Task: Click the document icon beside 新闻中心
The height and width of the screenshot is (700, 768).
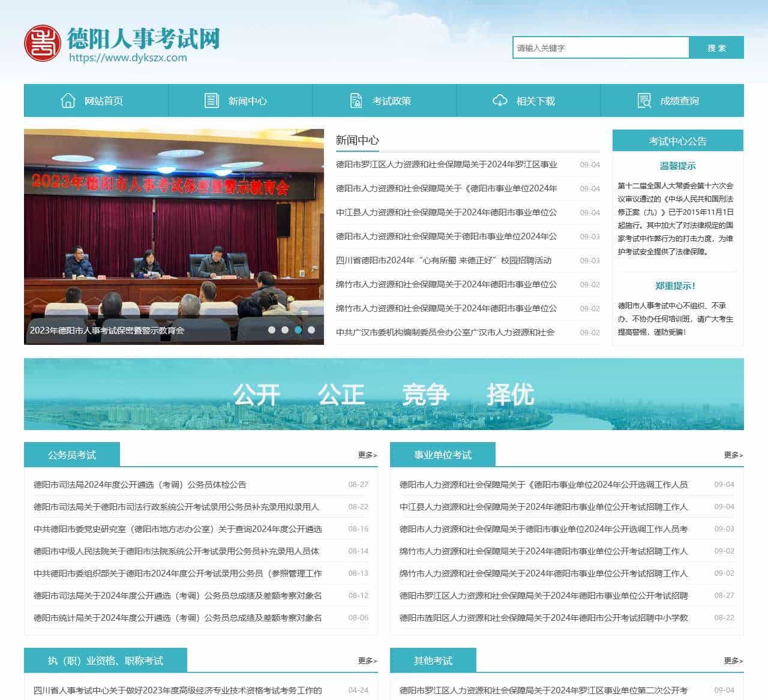Action: (211, 100)
